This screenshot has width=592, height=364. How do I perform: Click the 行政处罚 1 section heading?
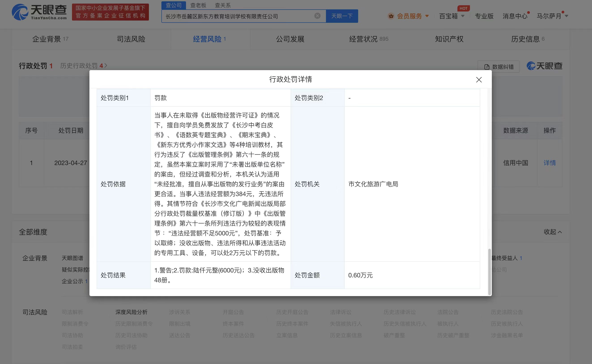pyautogui.click(x=36, y=66)
